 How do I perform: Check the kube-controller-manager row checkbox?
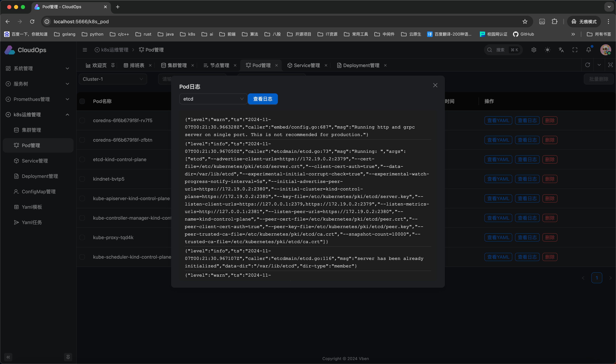[x=82, y=218]
